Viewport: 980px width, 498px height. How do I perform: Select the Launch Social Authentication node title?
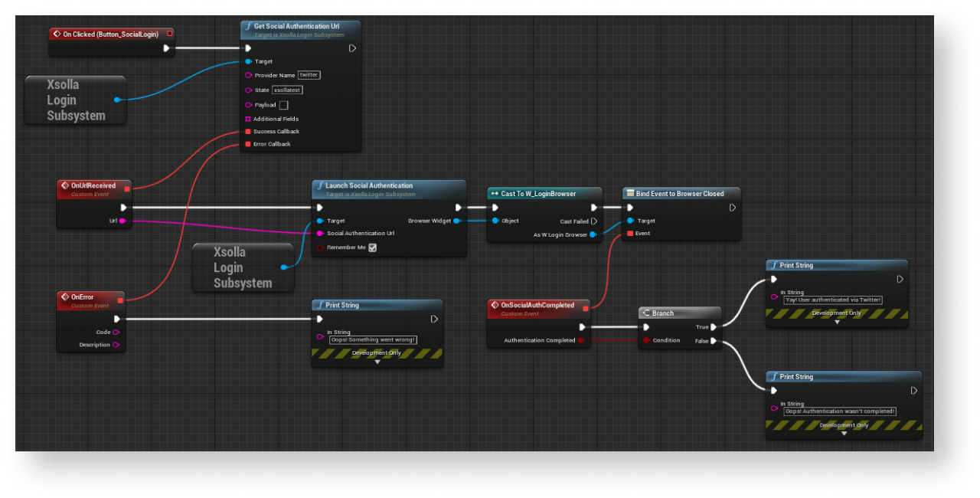pyautogui.click(x=369, y=185)
